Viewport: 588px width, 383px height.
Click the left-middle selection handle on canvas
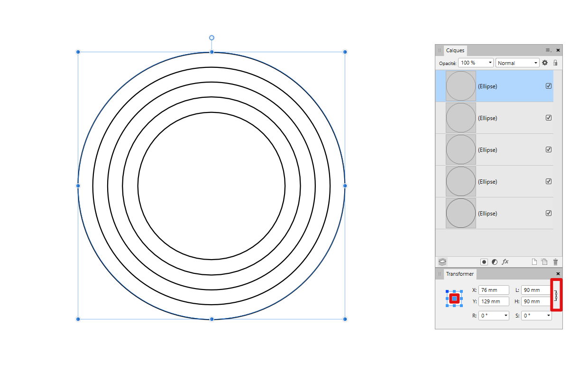(x=78, y=186)
